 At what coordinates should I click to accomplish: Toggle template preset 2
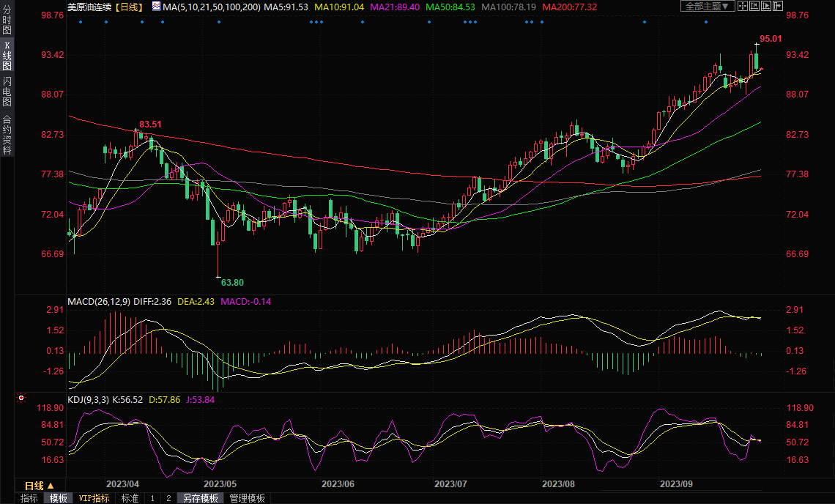168,498
